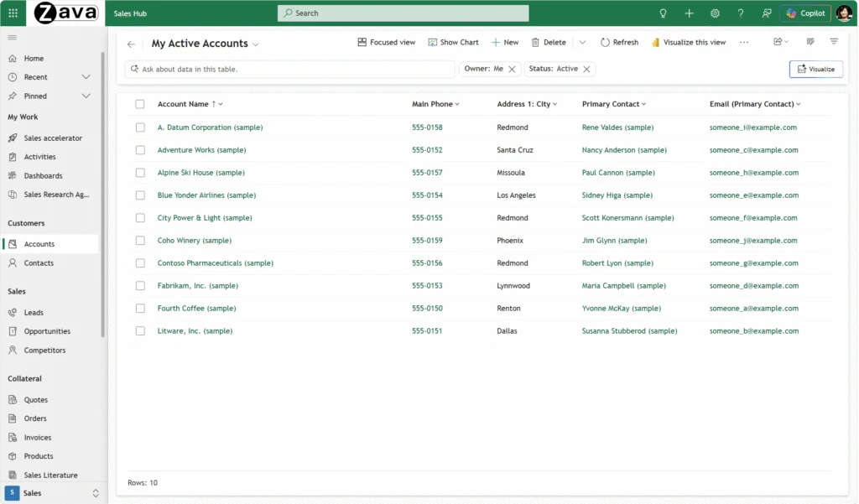Image resolution: width=859 pixels, height=504 pixels.
Task: Click the plus quick create icon
Action: coord(689,13)
